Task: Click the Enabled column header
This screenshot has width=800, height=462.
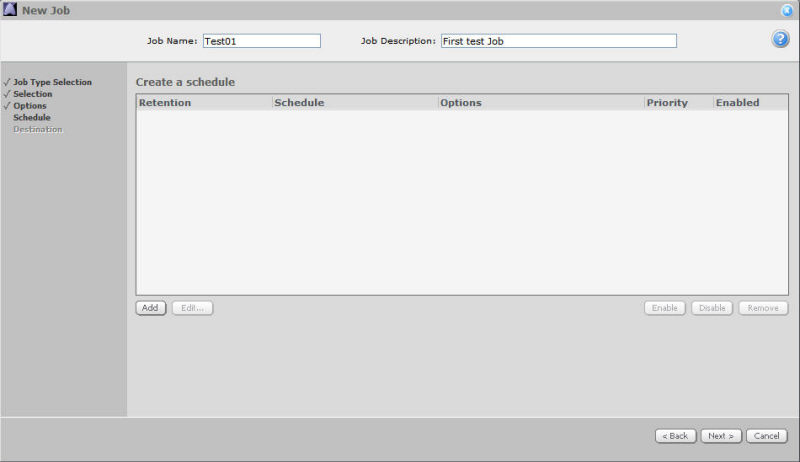Action: coord(737,103)
